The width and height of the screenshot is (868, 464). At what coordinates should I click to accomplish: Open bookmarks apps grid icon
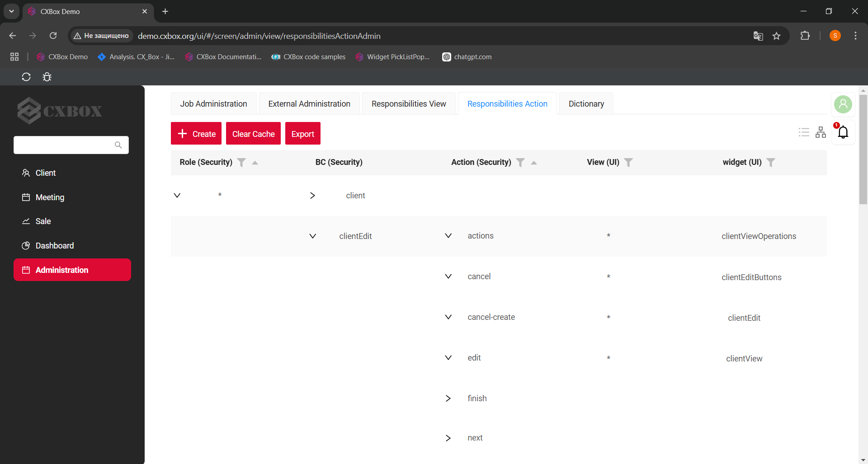[14, 57]
